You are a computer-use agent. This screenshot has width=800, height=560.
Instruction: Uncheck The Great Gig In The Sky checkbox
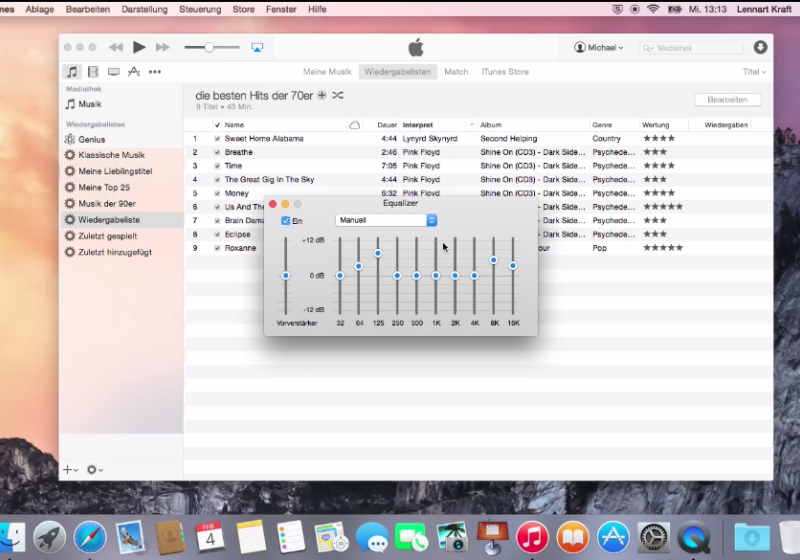(217, 180)
